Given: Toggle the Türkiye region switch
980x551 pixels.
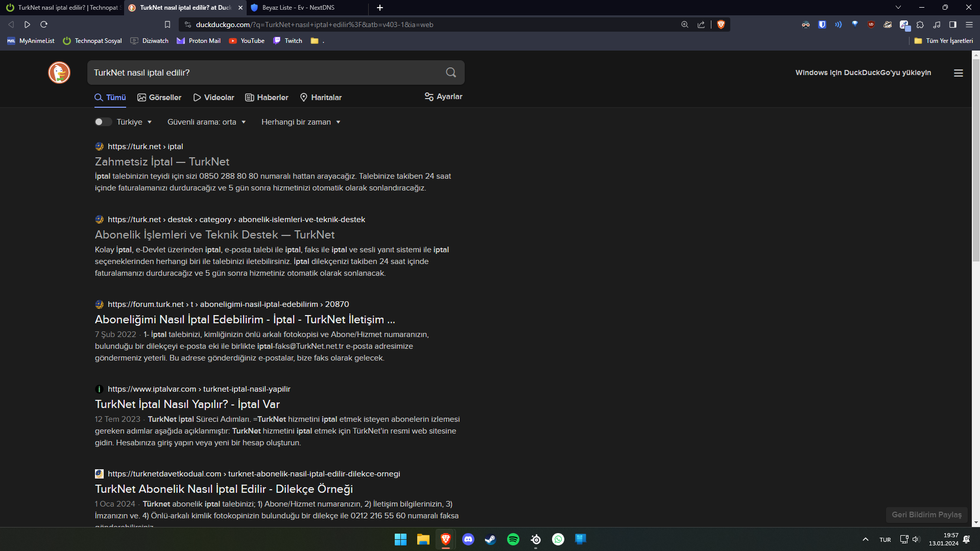Looking at the screenshot, I should click(103, 122).
